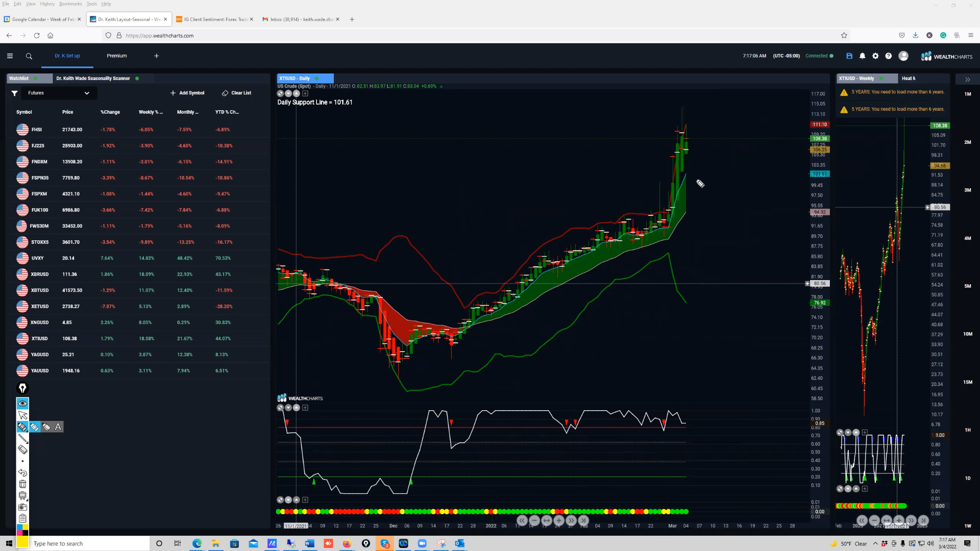The height and width of the screenshot is (551, 980).
Task: Move the bottom dots pane down
Action: pyautogui.click(x=288, y=500)
